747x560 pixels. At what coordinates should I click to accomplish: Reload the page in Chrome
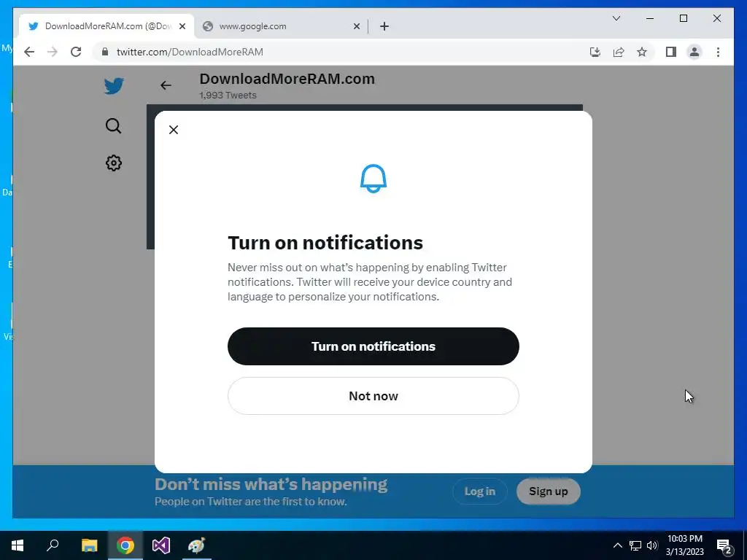tap(76, 52)
